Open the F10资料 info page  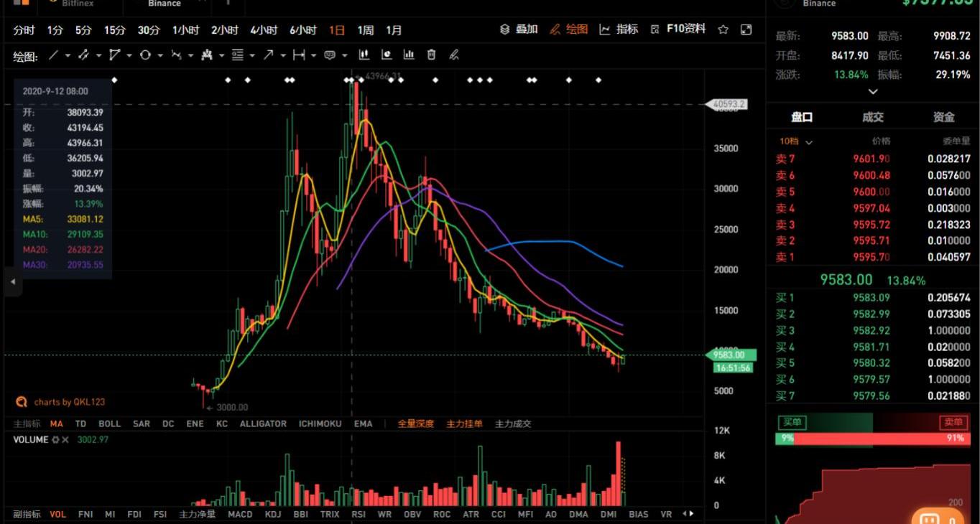tap(678, 29)
